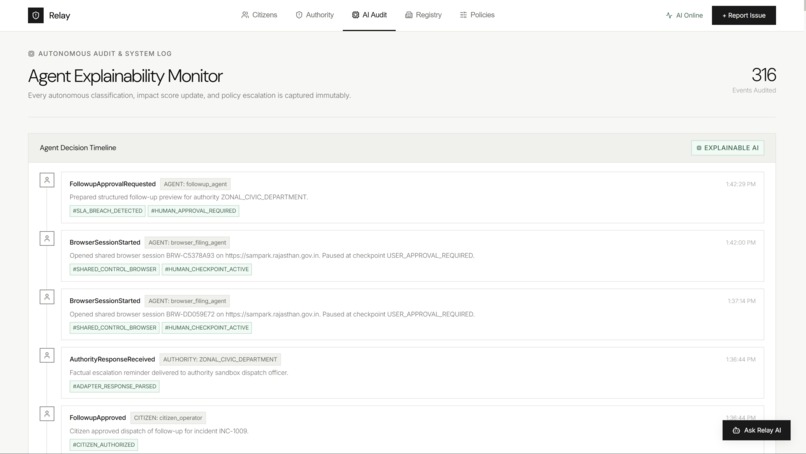Click the 1:37:14 PM timestamp
The height and width of the screenshot is (454, 806).
742,301
